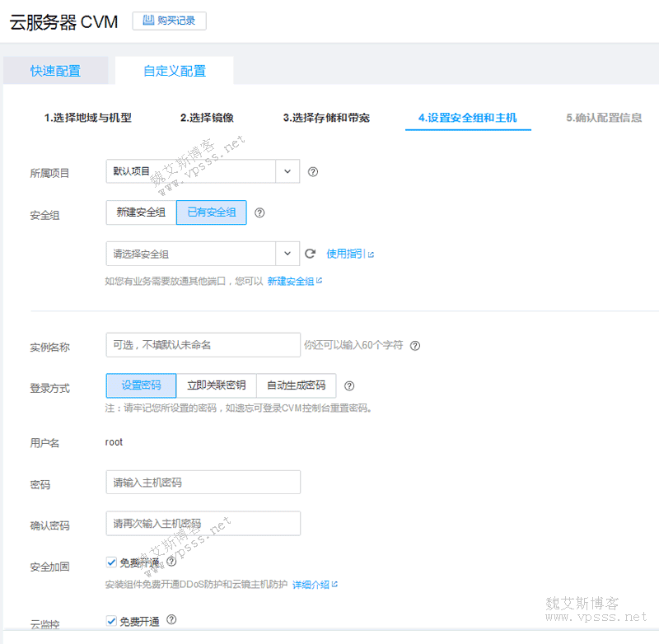Click the 确认密码 input field
Screen dimensions: 659x644
[203, 524]
